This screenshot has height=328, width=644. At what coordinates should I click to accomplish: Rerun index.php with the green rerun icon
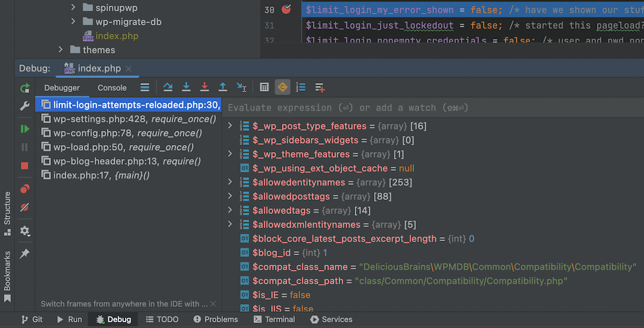click(24, 88)
